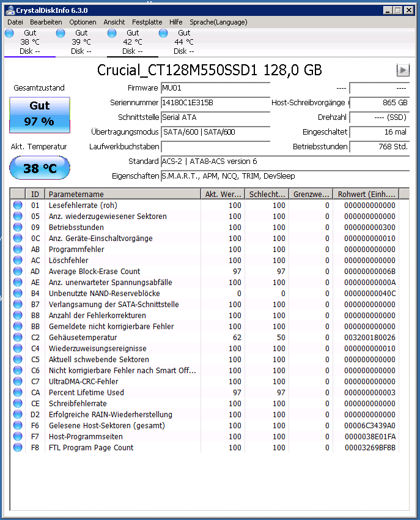The width and height of the screenshot is (420, 520).
Task: Select the Erfolgreiche RAIN-Wiederherstellung text
Action: 111,415
